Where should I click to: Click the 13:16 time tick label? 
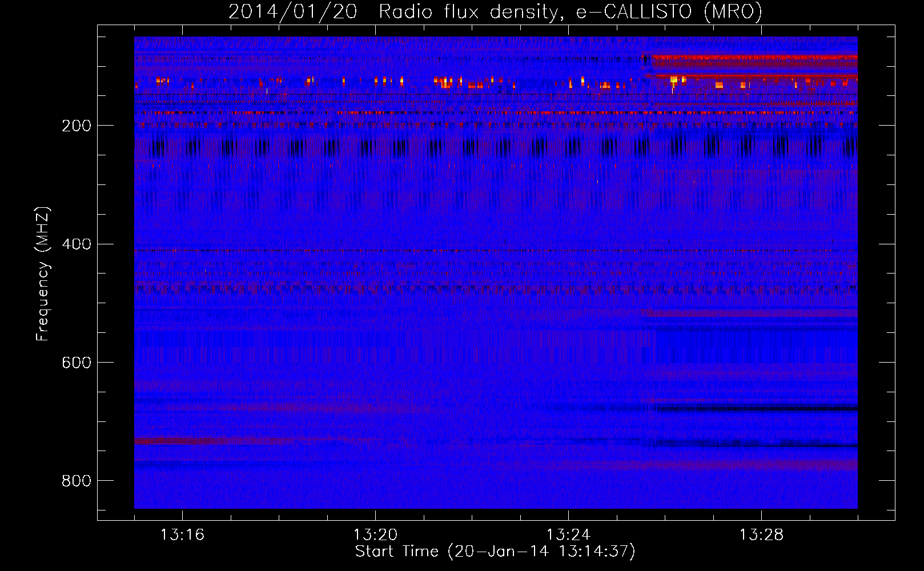tap(182, 535)
